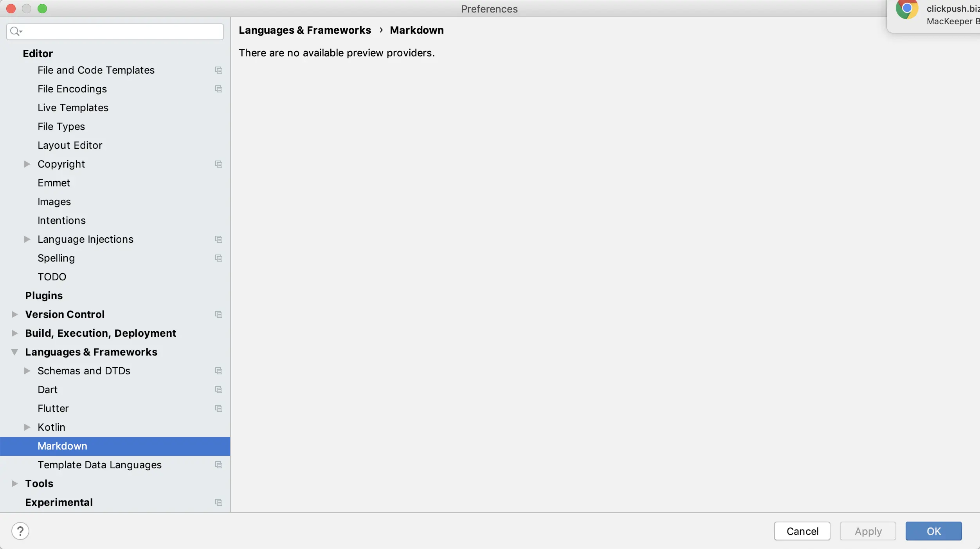The image size is (980, 549).
Task: Click the help question mark icon
Action: [20, 531]
